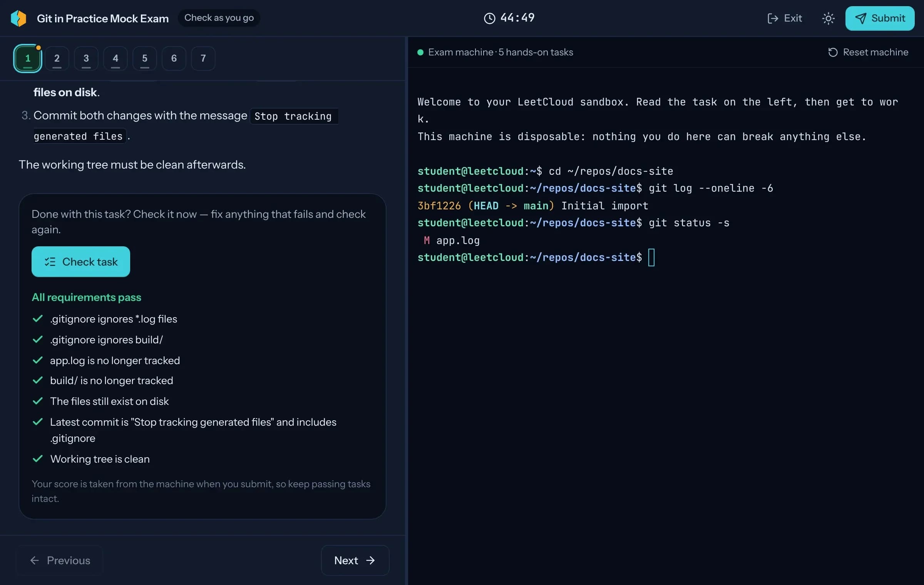This screenshot has height=585, width=924.
Task: Click the 'git log --oneline -6' command
Action: tap(711, 188)
